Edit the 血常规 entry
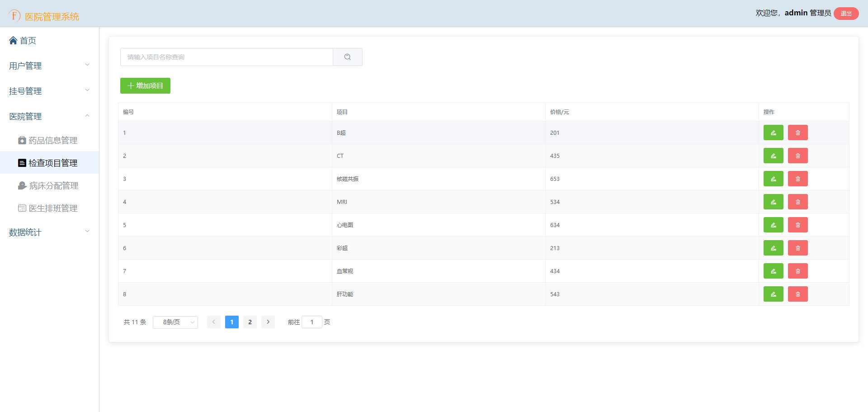Screen dimensions: 868x412 [773, 271]
